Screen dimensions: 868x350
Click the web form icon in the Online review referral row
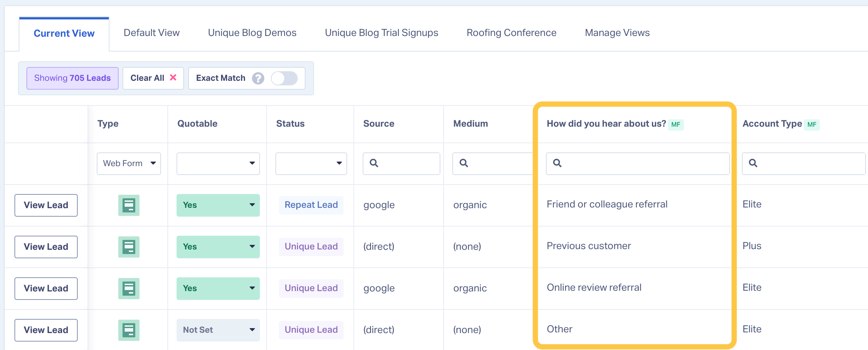click(x=129, y=289)
